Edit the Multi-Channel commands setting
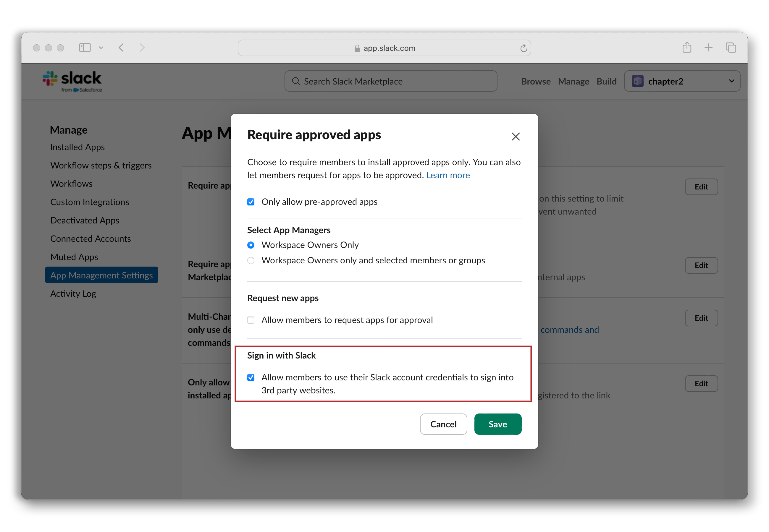Viewport: 769px width, 532px height. point(701,318)
